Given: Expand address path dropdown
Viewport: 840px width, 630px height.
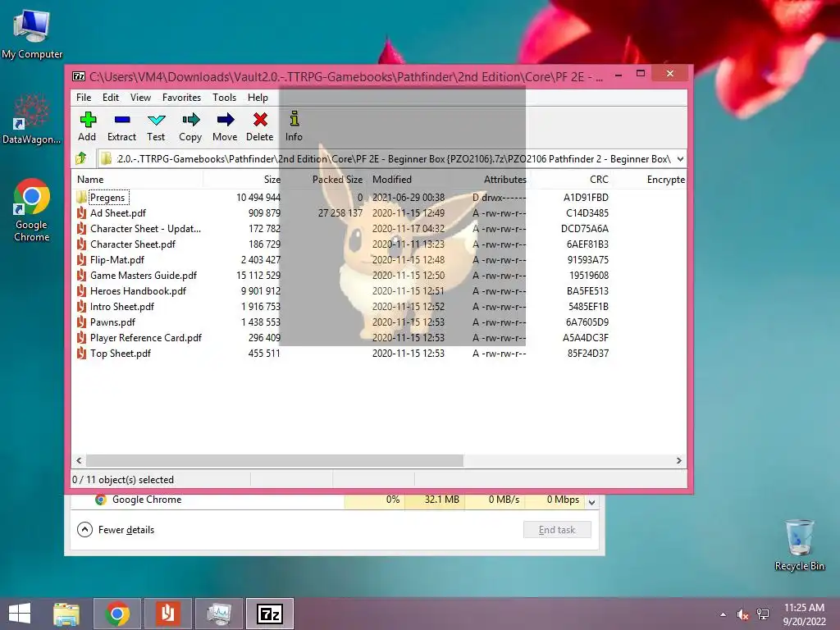Looking at the screenshot, I should click(x=680, y=158).
